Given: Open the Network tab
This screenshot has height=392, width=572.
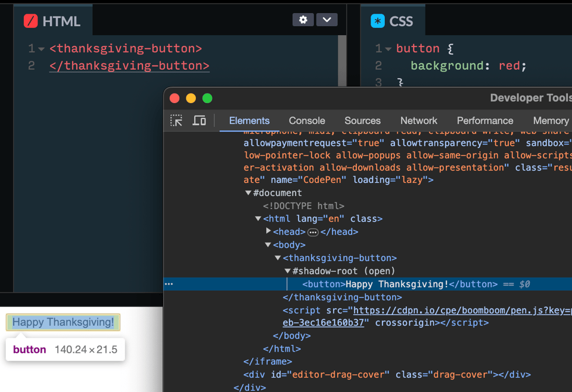Looking at the screenshot, I should (418, 120).
